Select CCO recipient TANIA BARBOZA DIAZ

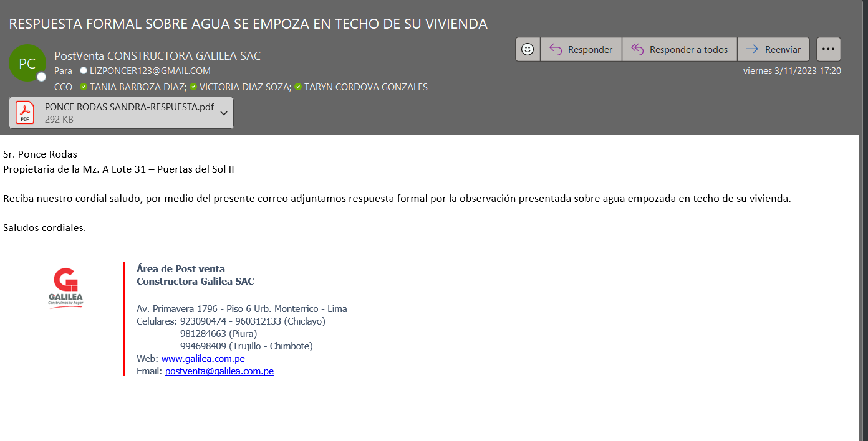coord(138,87)
